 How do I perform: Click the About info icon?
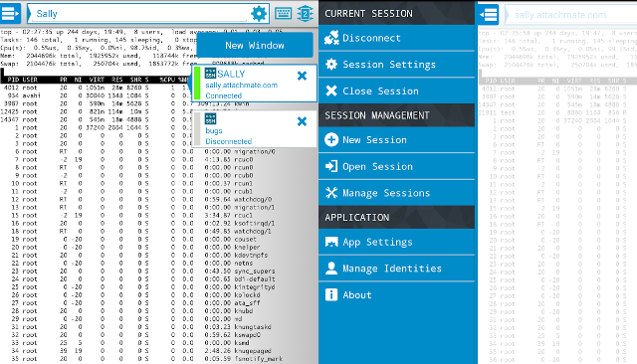(x=331, y=294)
